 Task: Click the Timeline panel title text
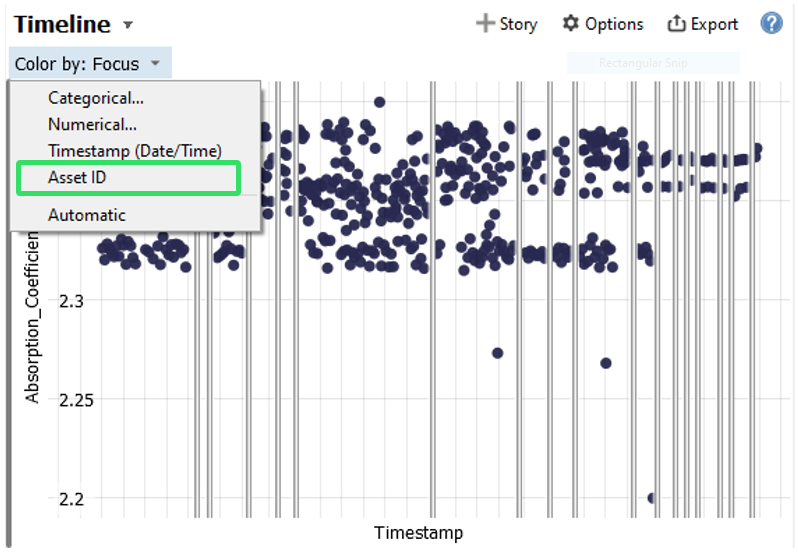(x=62, y=24)
